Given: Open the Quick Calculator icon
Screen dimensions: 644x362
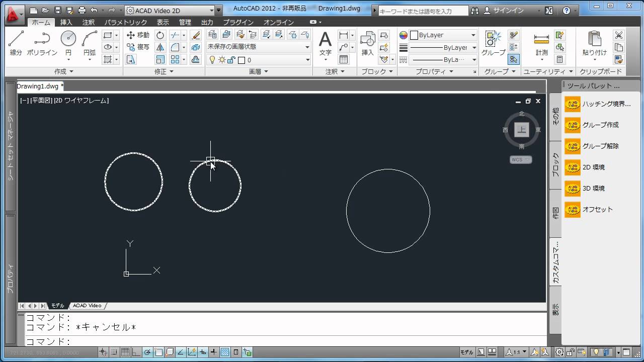Looking at the screenshot, I should (x=559, y=59).
